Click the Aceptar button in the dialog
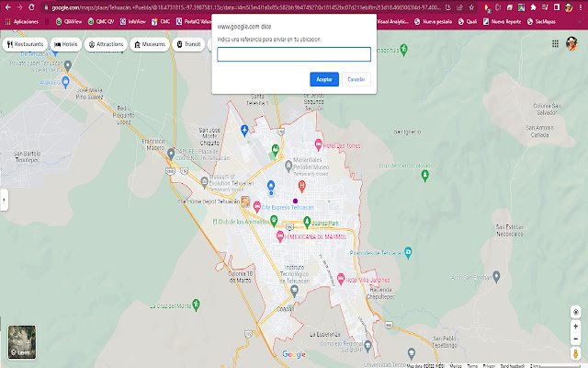 (x=324, y=79)
